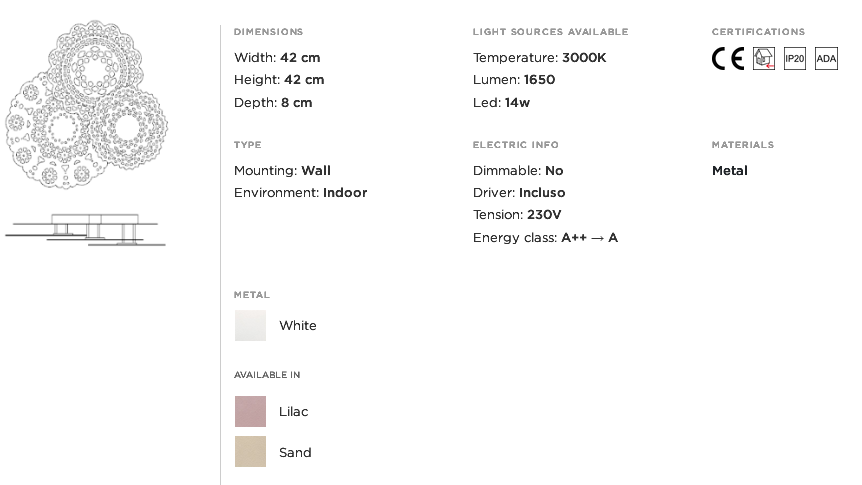Click the CE certification mark icon
The height and width of the screenshot is (485, 862).
(728, 58)
